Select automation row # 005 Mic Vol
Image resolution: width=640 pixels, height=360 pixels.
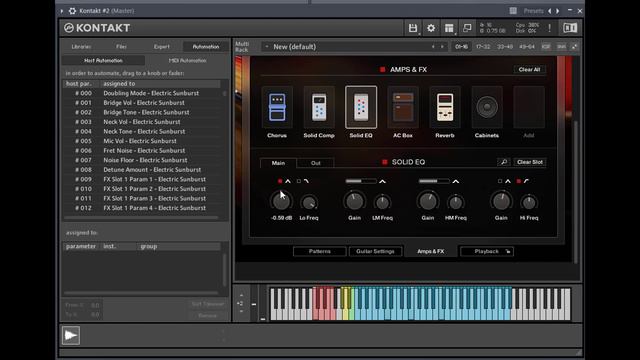142,141
